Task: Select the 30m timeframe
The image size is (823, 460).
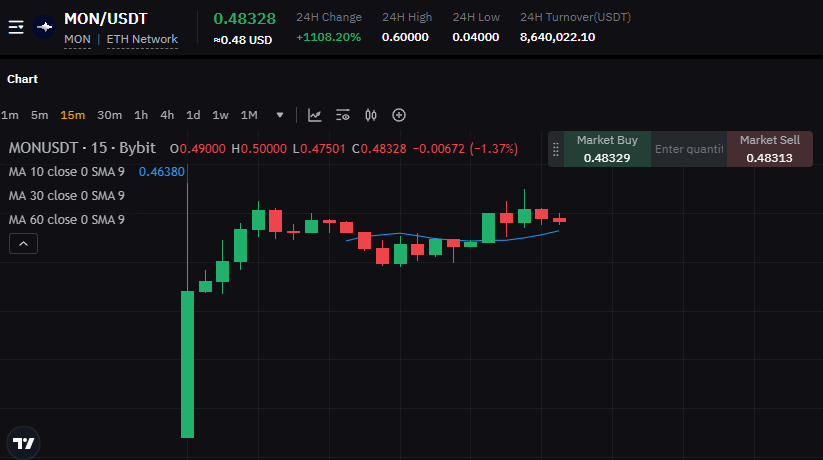Action: pos(109,115)
